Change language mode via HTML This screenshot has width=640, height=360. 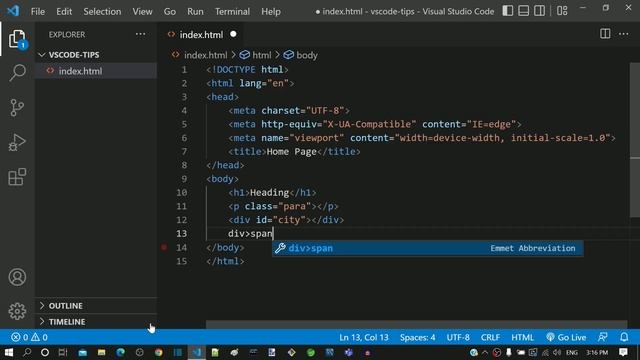click(x=522, y=337)
